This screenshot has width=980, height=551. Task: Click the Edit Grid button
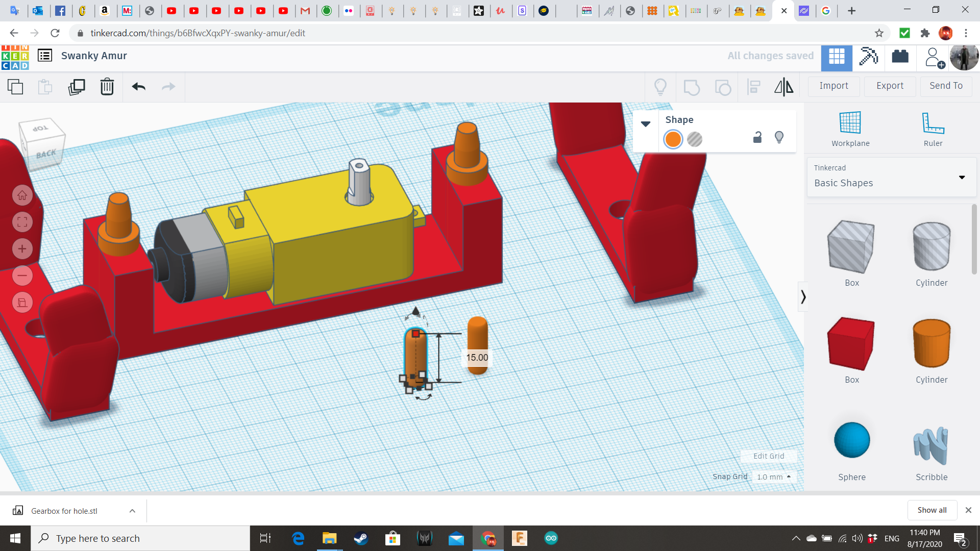768,456
